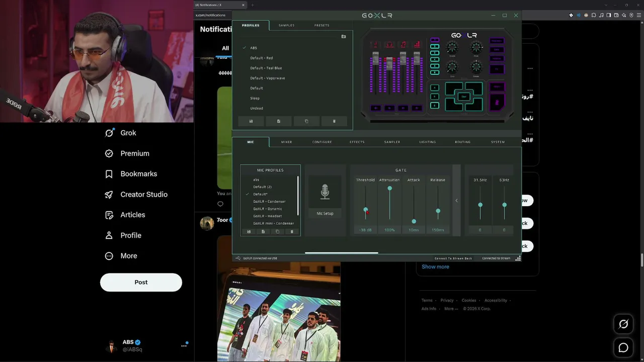This screenshot has height=362, width=644.
Task: Open the ABS account options menu
Action: tap(184, 346)
